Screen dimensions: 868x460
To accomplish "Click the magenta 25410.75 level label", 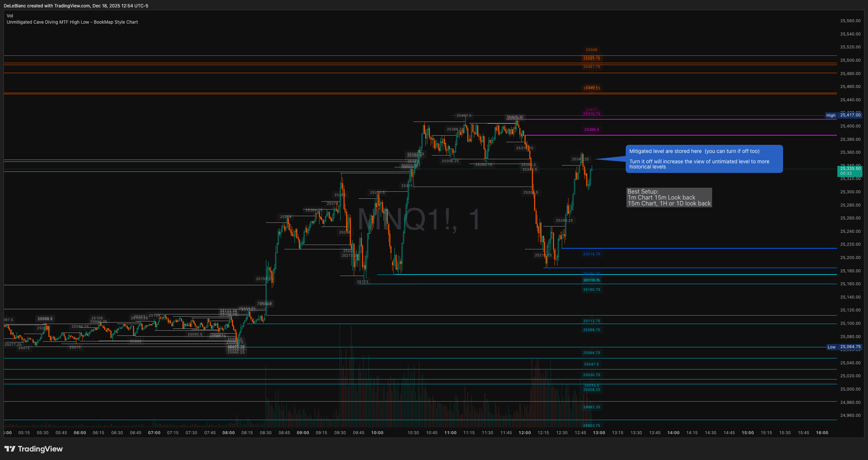I will [x=591, y=114].
